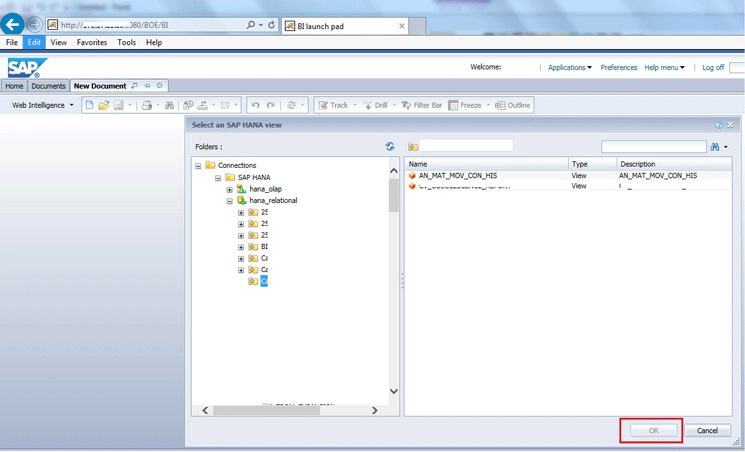Open the Tools menu
Image resolution: width=745 pixels, height=452 pixels.
pos(126,42)
